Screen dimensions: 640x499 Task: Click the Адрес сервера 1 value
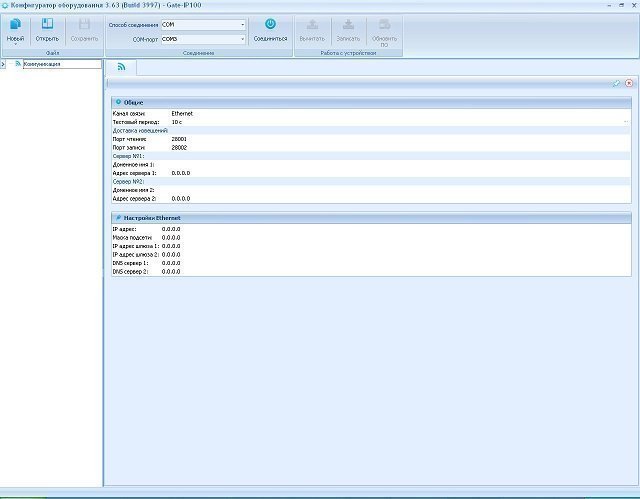click(180, 173)
